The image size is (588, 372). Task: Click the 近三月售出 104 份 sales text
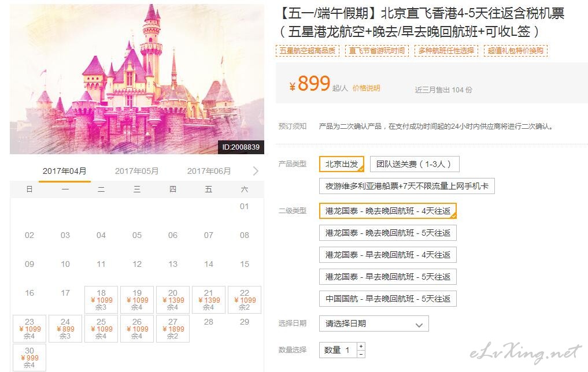[x=443, y=90]
